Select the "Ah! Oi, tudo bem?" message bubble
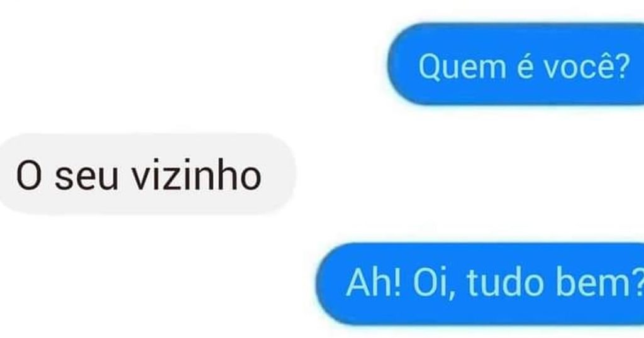The image size is (644, 338). coord(480,284)
